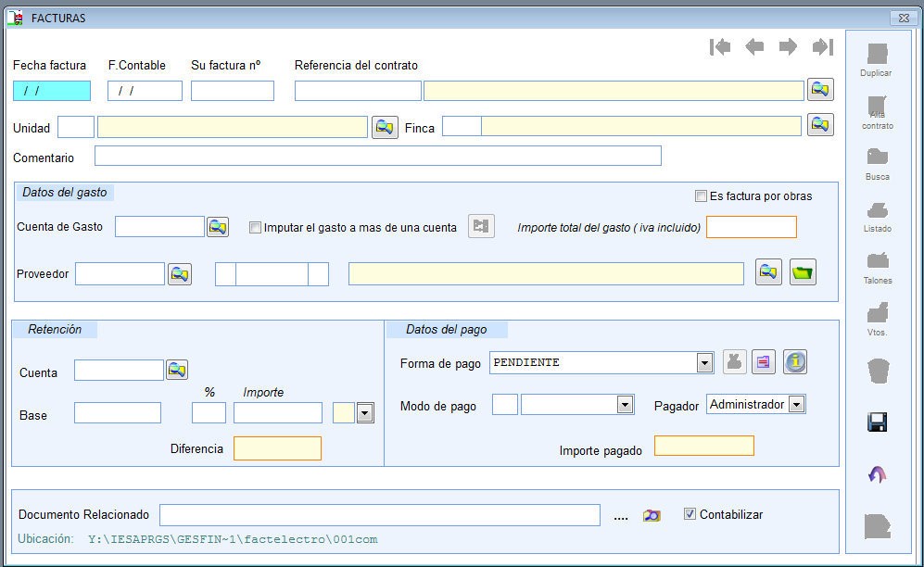Click the info icon beside Forma de pago
The width and height of the screenshot is (924, 567).
(794, 362)
